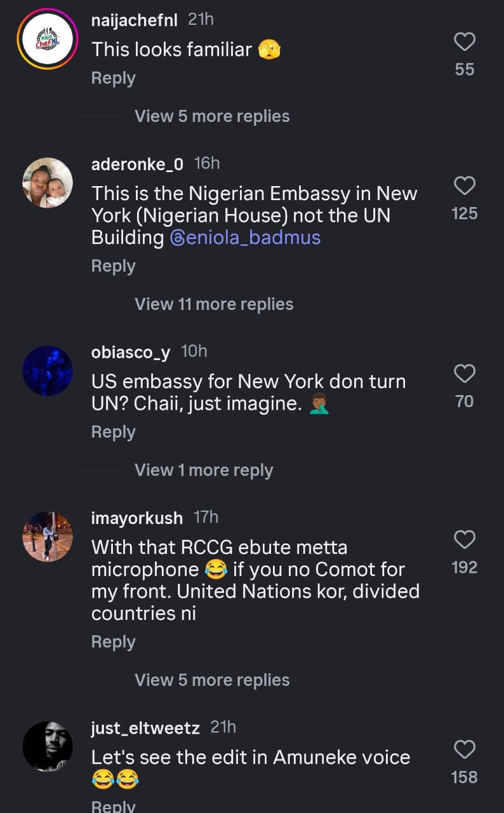Open aderonke_0's profile avatar
Image resolution: width=504 pixels, height=813 pixels.
[48, 183]
